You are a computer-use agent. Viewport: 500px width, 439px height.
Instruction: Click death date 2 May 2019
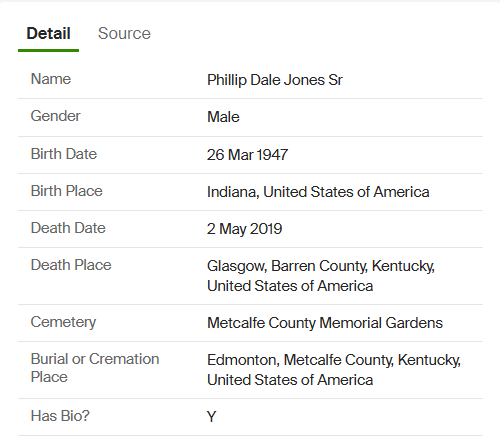244,229
